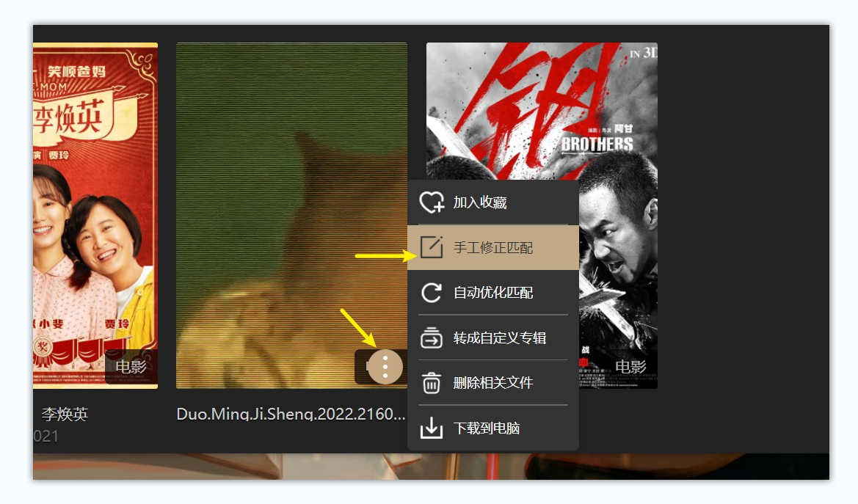Click the trash icon next to 删除相关文件
Viewport: 858px width, 504px height.
coord(433,383)
